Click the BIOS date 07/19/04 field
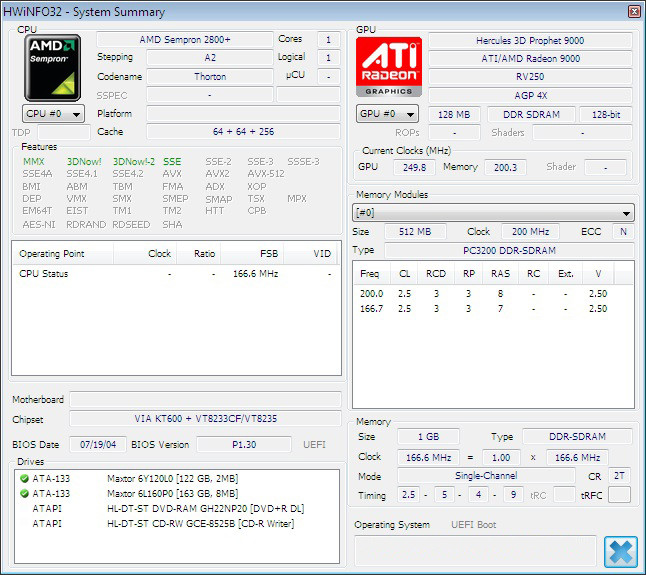Viewport: 646px width, 575px height. 98,444
